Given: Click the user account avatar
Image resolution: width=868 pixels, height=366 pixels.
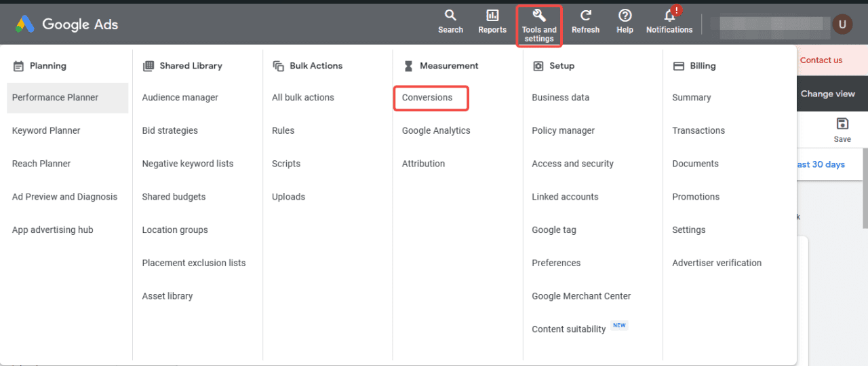Looking at the screenshot, I should [x=842, y=24].
